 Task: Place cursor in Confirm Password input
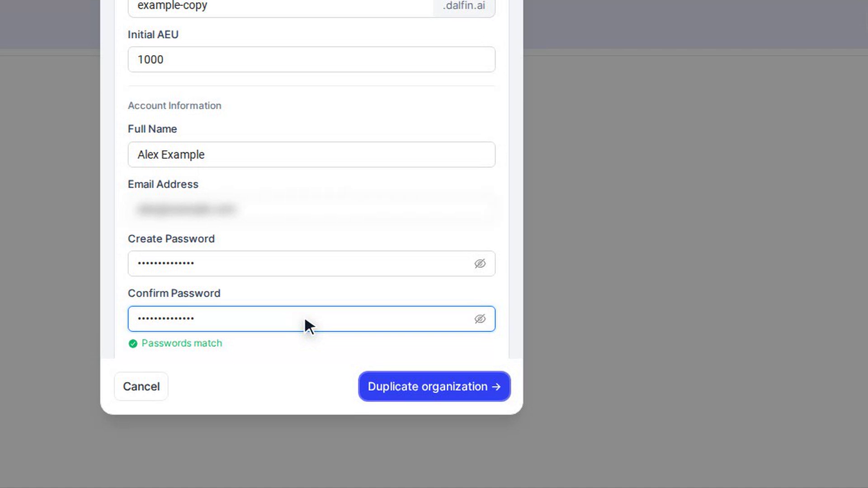tap(300, 319)
